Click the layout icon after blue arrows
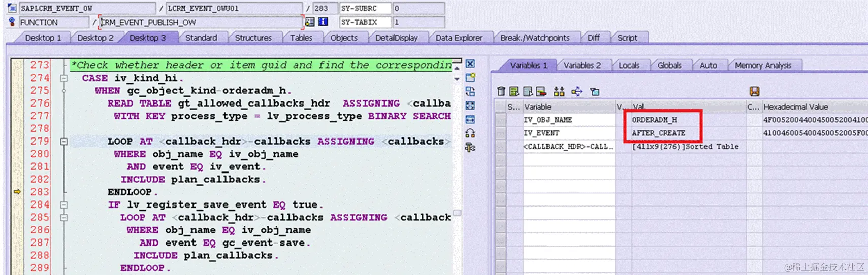 coord(595,91)
